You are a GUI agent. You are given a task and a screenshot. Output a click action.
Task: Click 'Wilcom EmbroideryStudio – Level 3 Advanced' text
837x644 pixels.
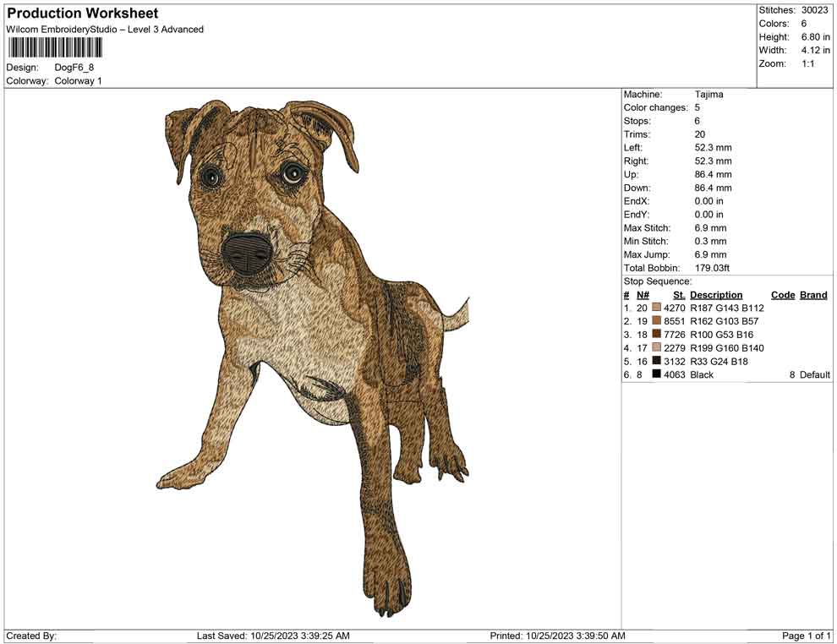pyautogui.click(x=105, y=30)
